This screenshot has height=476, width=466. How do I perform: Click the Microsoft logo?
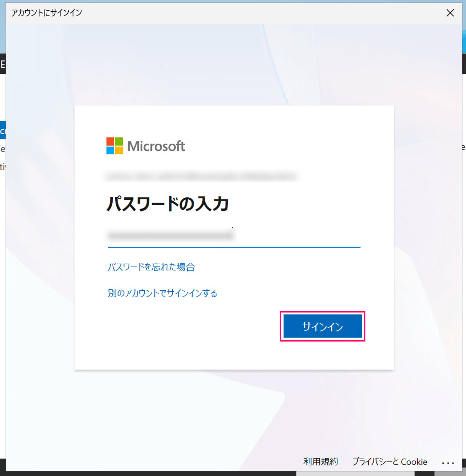[146, 146]
